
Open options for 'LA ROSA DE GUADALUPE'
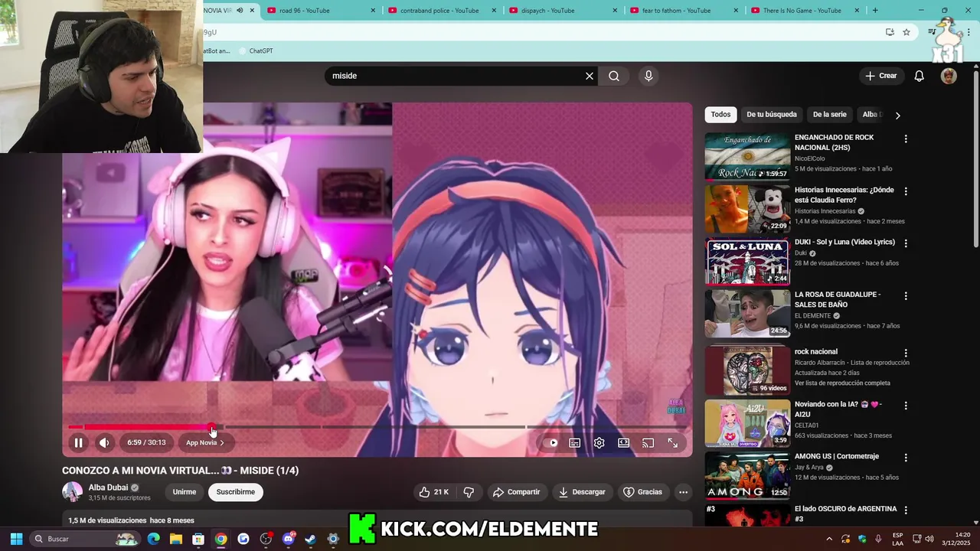tap(906, 295)
